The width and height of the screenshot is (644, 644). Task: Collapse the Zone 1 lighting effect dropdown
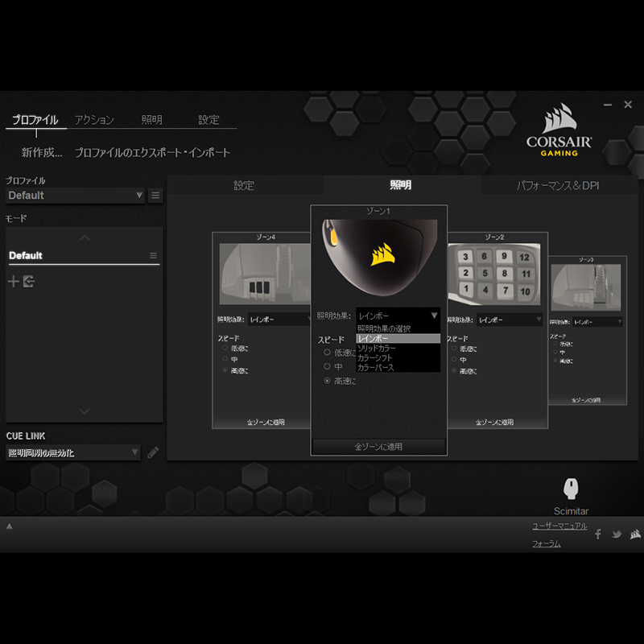click(x=398, y=316)
